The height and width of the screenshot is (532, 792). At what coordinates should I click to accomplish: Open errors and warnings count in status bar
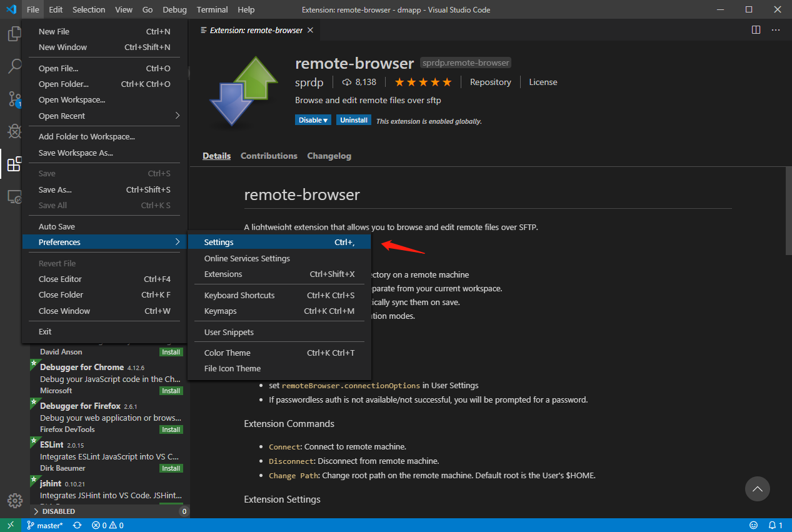coord(108,525)
